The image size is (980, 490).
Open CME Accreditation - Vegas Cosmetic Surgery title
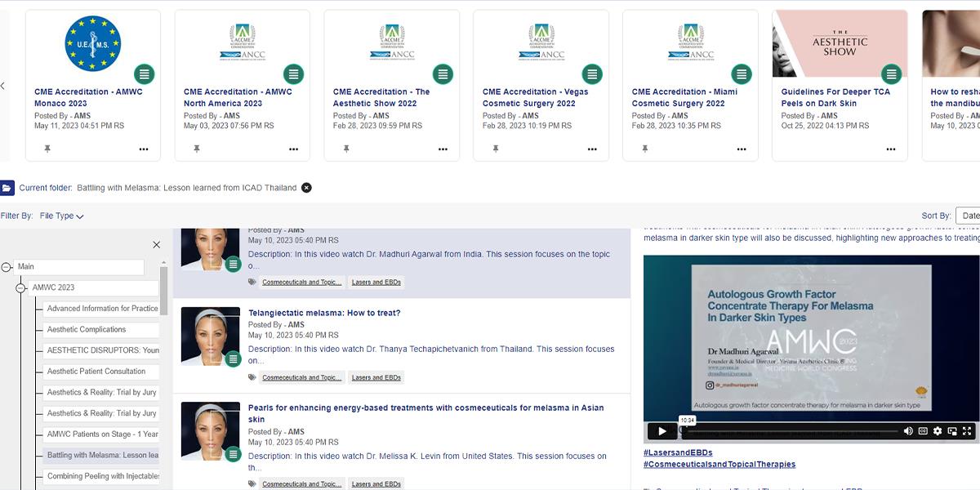(x=537, y=97)
